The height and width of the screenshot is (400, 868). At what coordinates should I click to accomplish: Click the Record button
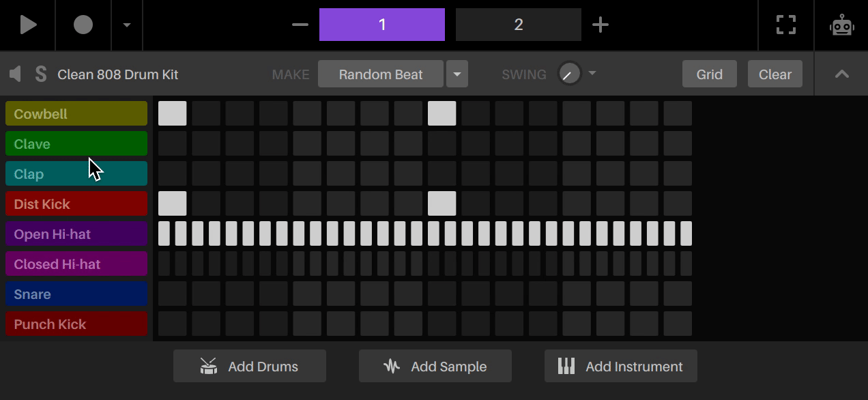[83, 25]
